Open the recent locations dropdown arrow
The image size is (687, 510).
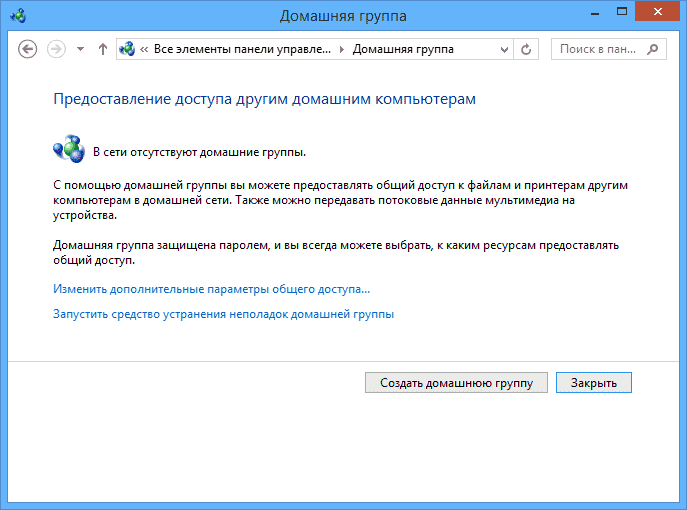[x=80, y=49]
